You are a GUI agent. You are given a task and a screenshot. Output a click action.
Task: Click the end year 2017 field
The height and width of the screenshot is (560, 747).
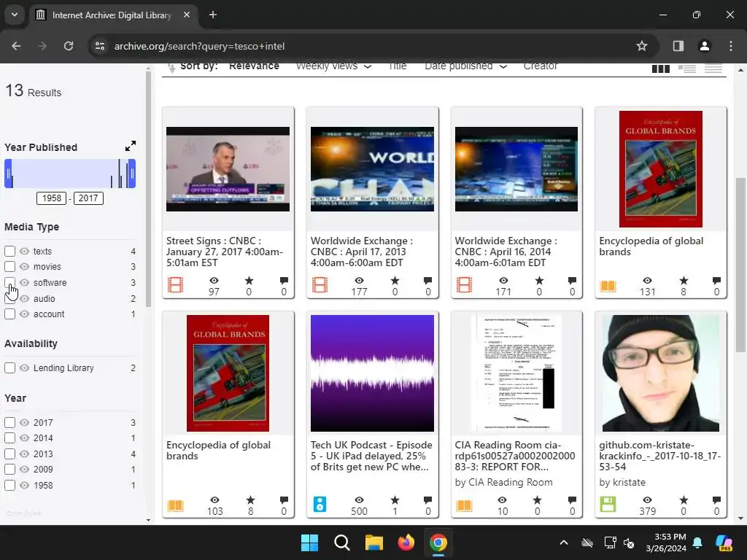pyautogui.click(x=88, y=198)
